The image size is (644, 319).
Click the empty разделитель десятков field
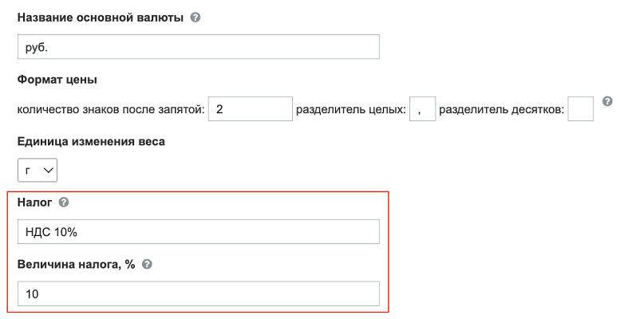point(580,108)
